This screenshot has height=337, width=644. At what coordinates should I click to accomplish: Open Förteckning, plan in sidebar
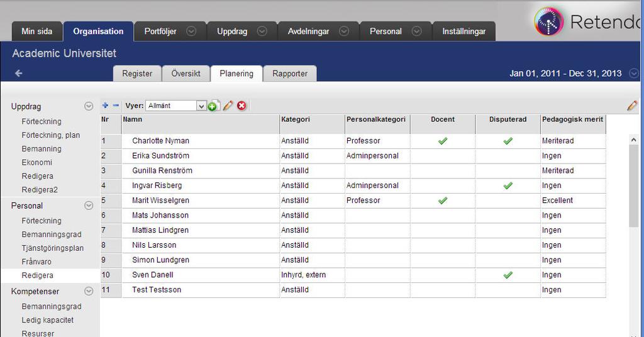[50, 135]
